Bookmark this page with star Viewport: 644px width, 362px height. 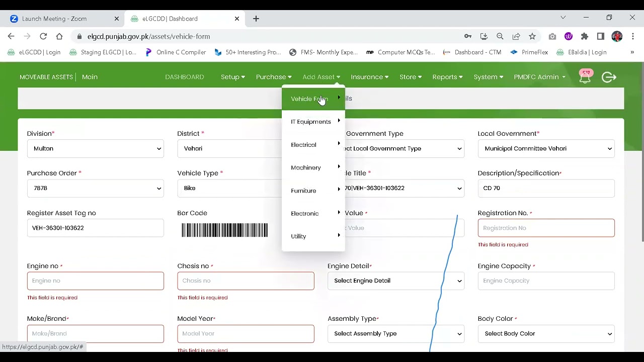tap(532, 36)
